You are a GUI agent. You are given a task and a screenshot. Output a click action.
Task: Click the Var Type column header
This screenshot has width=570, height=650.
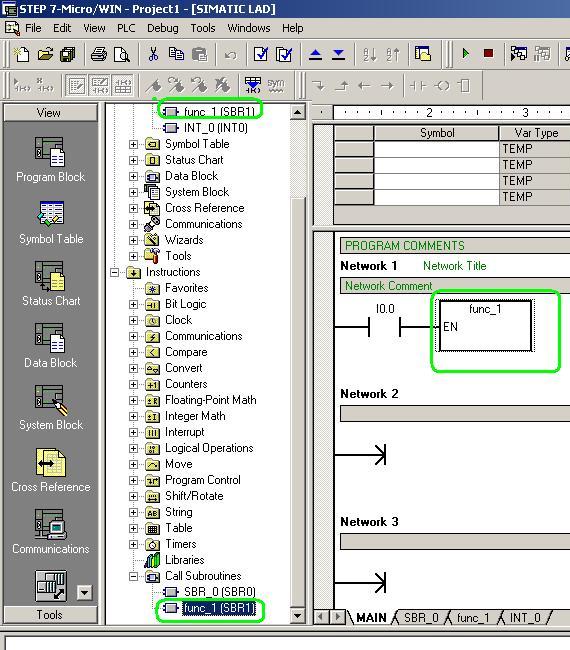535,133
